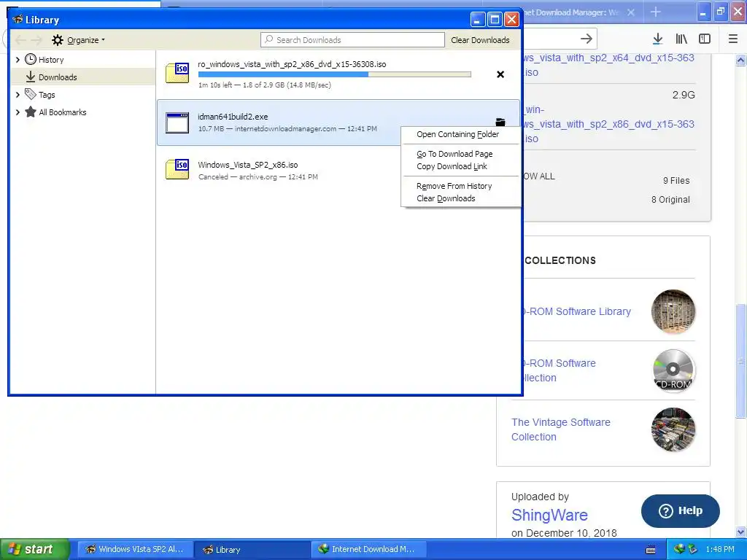
Task: Select History in the sidebar
Action: pos(51,60)
